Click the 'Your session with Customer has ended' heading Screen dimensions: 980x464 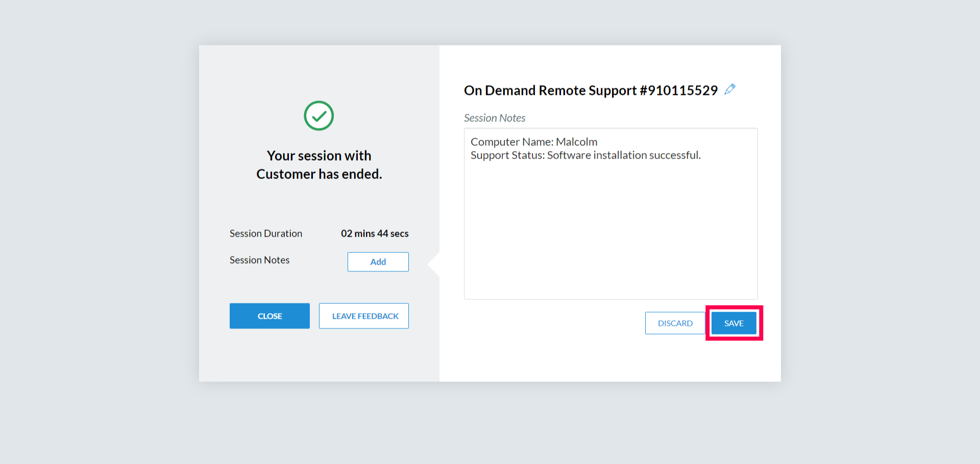(319, 165)
